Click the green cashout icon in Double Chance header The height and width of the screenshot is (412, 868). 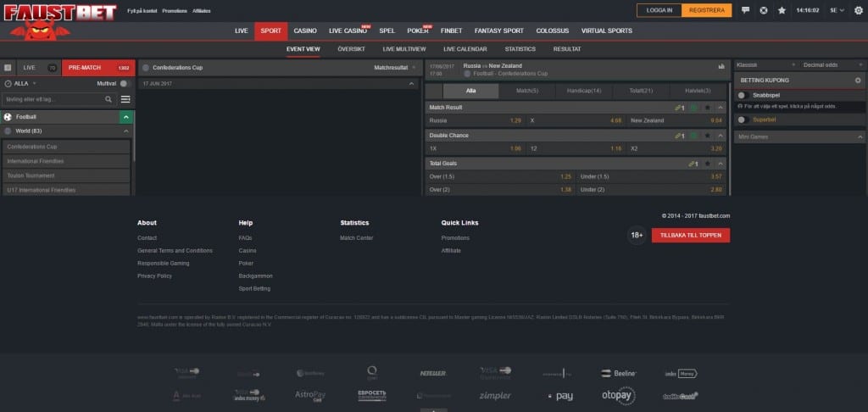[693, 136]
